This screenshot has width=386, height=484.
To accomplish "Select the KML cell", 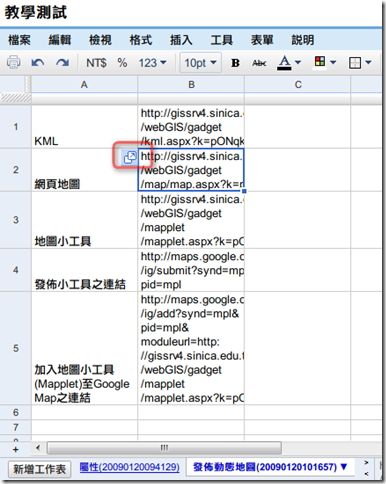I will pos(84,127).
